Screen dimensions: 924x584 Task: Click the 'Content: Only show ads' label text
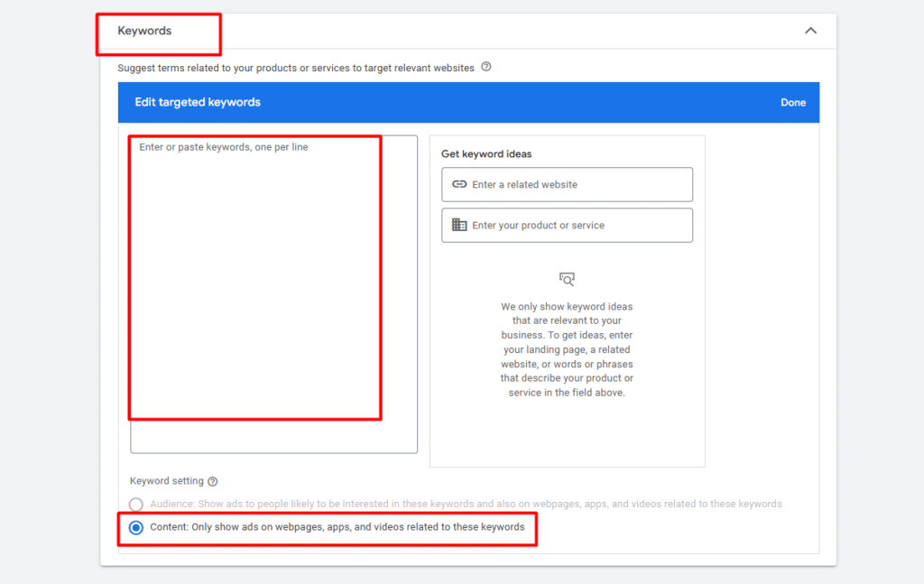pyautogui.click(x=337, y=527)
